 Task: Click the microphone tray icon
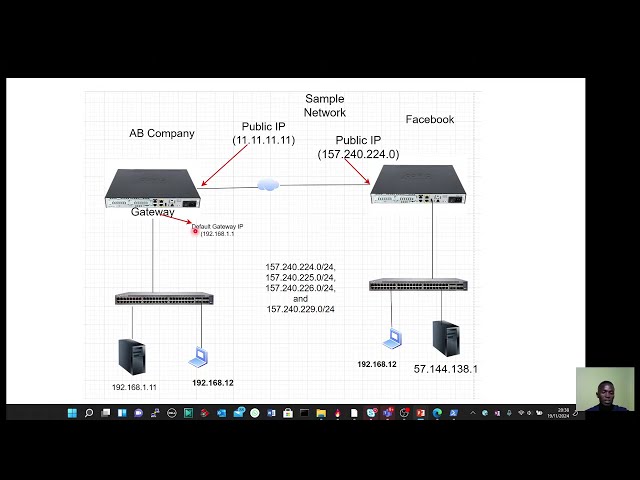[x=509, y=413]
